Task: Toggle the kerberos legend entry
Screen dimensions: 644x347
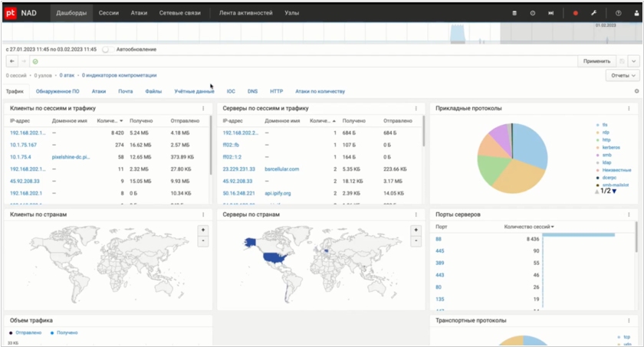Action: click(x=610, y=148)
